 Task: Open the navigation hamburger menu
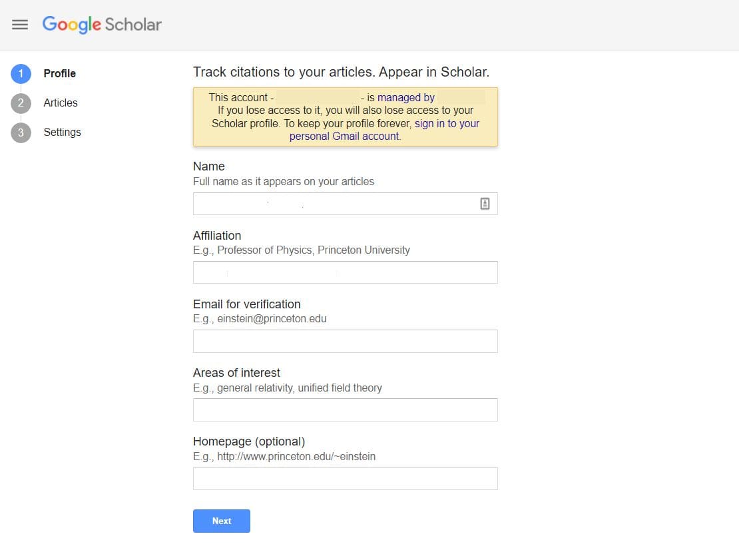(20, 25)
